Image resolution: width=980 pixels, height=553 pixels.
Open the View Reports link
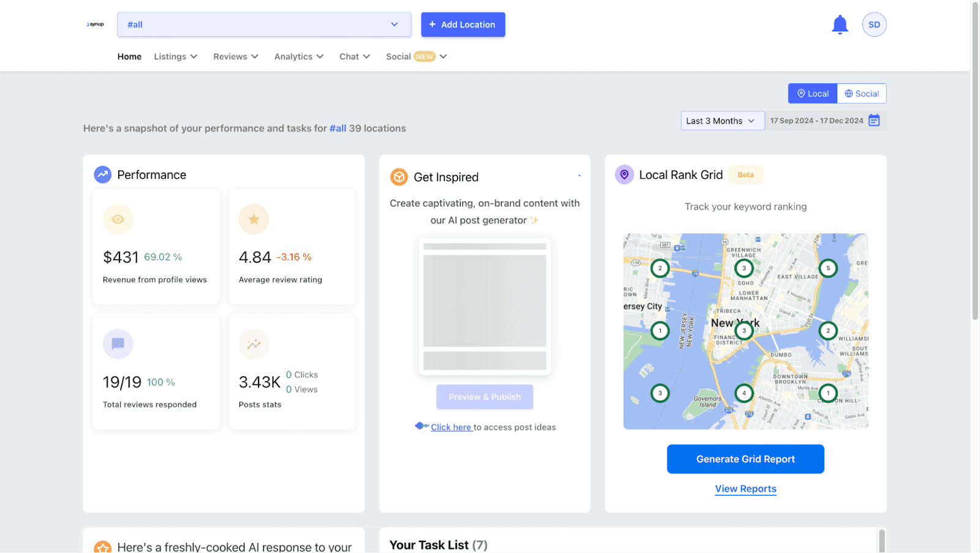click(745, 489)
